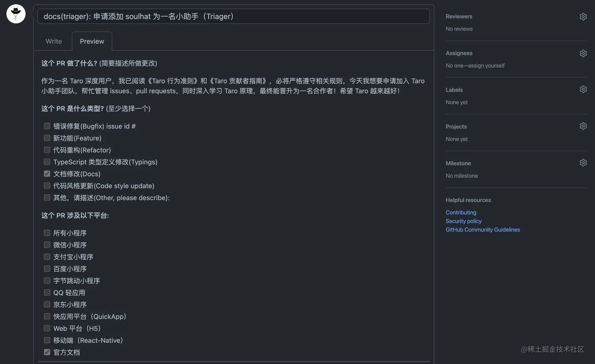Open the Labels gear settings
This screenshot has height=364, width=595.
pyautogui.click(x=583, y=89)
